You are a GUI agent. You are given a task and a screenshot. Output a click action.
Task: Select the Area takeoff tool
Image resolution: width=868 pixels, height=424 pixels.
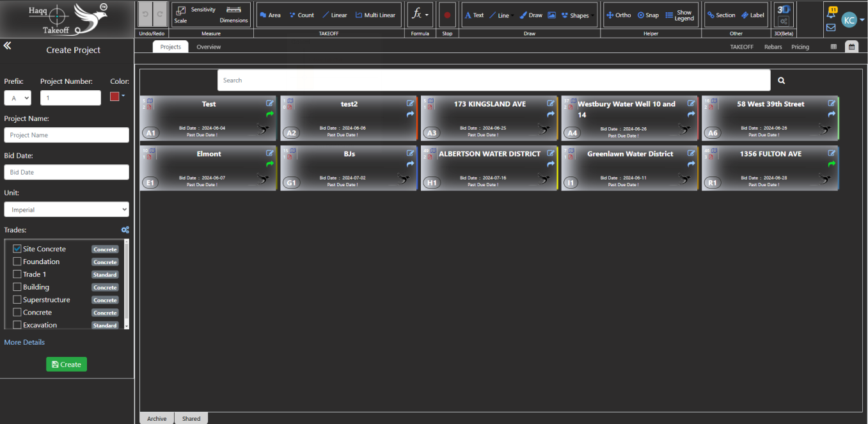[x=270, y=15]
